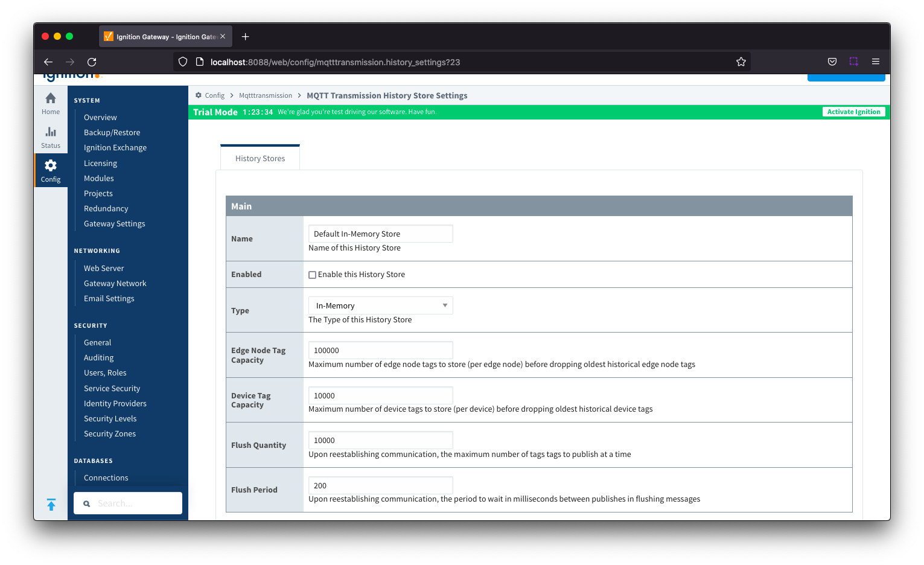Open Overview in System menu
Screen dimensions: 924x565
[100, 117]
